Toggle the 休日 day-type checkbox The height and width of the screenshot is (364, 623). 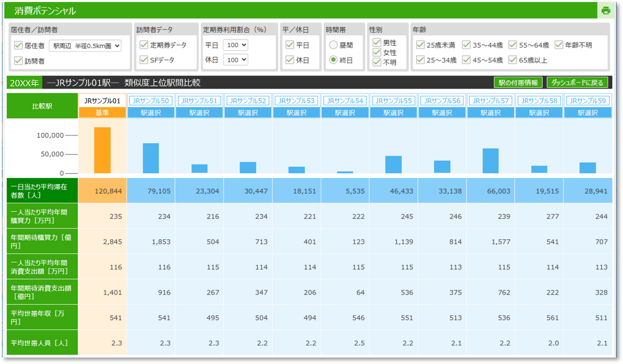click(290, 60)
